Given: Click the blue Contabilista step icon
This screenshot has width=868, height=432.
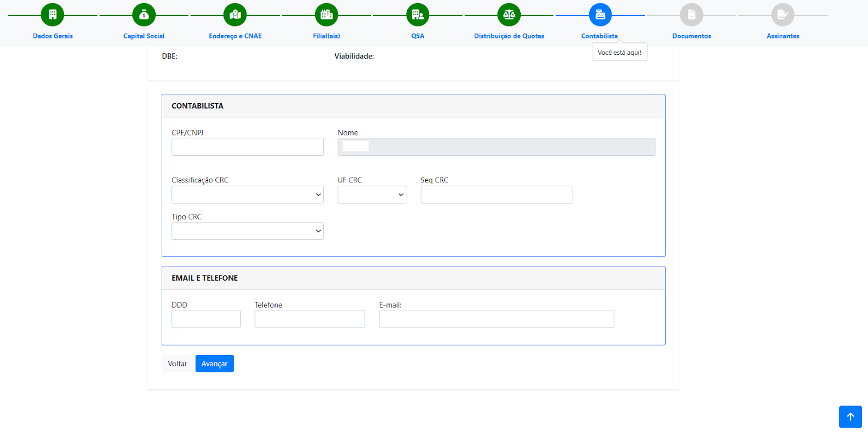Looking at the screenshot, I should click(x=600, y=15).
